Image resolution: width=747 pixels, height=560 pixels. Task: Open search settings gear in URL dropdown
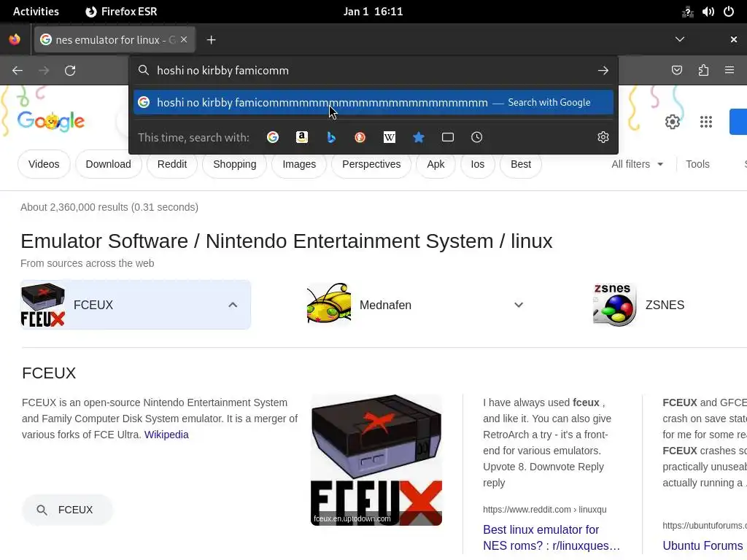603,137
